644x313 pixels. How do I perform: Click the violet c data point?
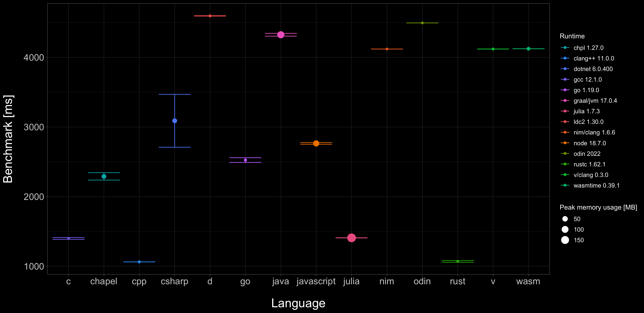click(68, 239)
